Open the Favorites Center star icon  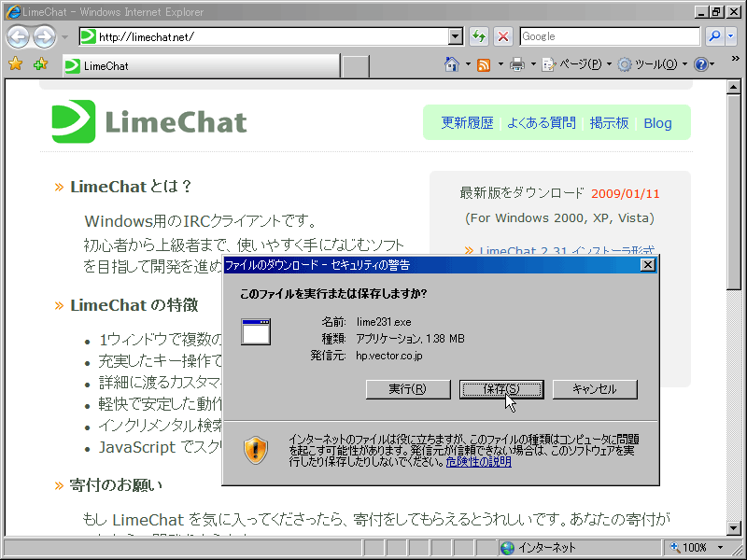pos(15,63)
